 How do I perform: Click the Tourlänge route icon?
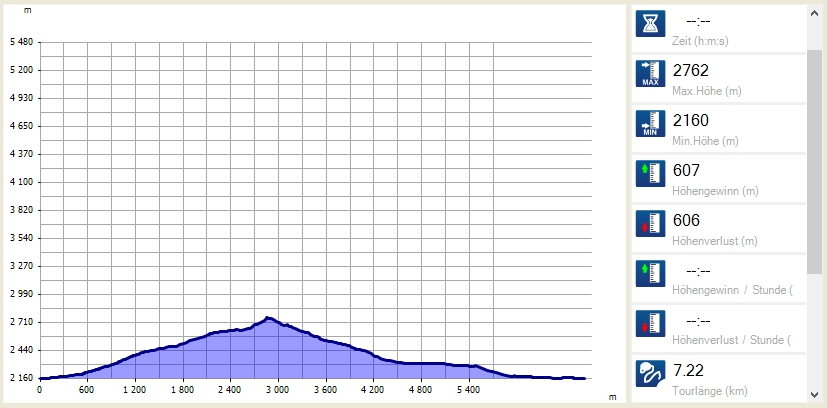650,373
